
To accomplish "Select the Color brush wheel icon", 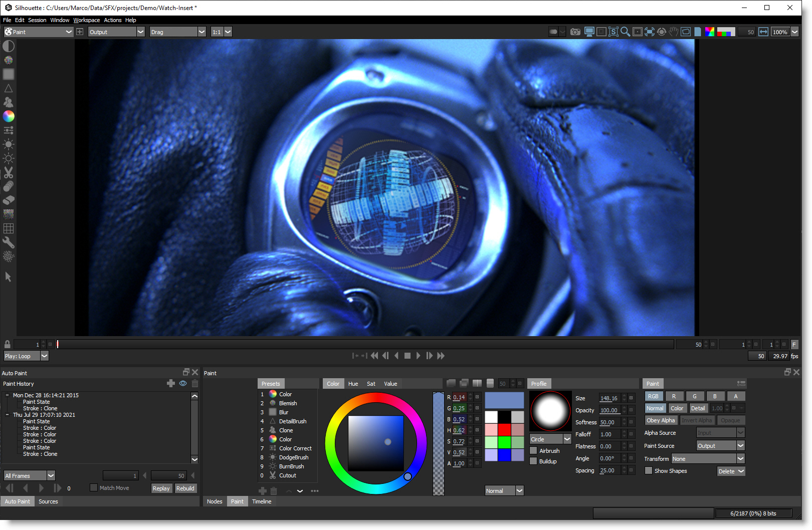I will pyautogui.click(x=9, y=116).
